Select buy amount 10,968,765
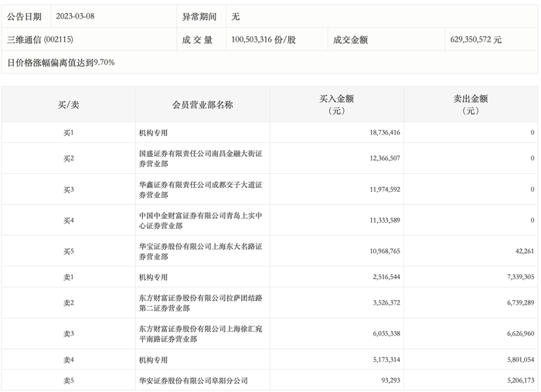The image size is (541, 392). 385,251
